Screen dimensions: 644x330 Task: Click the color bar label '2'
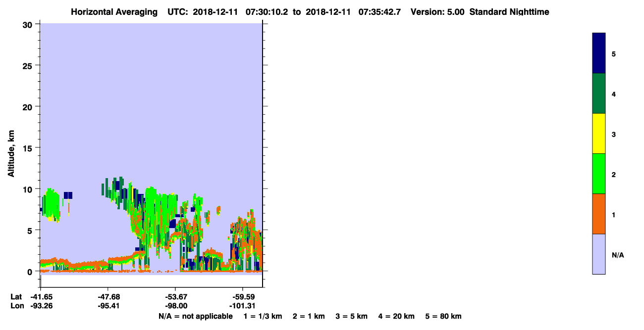(614, 175)
